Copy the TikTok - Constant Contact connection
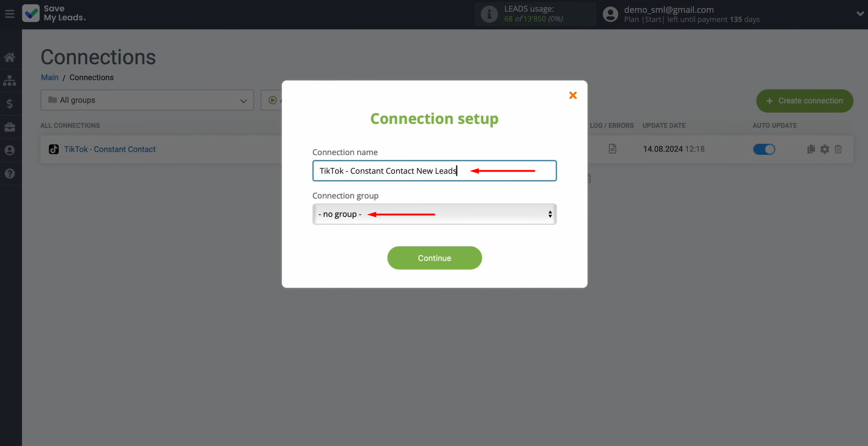The image size is (868, 446). (x=811, y=149)
